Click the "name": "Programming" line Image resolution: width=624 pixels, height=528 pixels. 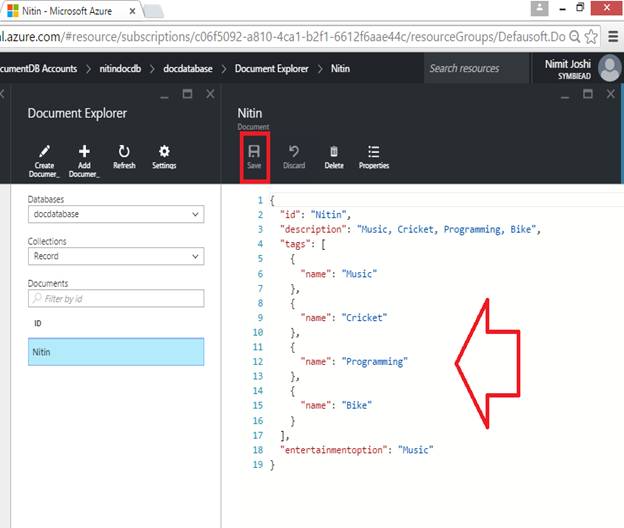(x=354, y=361)
